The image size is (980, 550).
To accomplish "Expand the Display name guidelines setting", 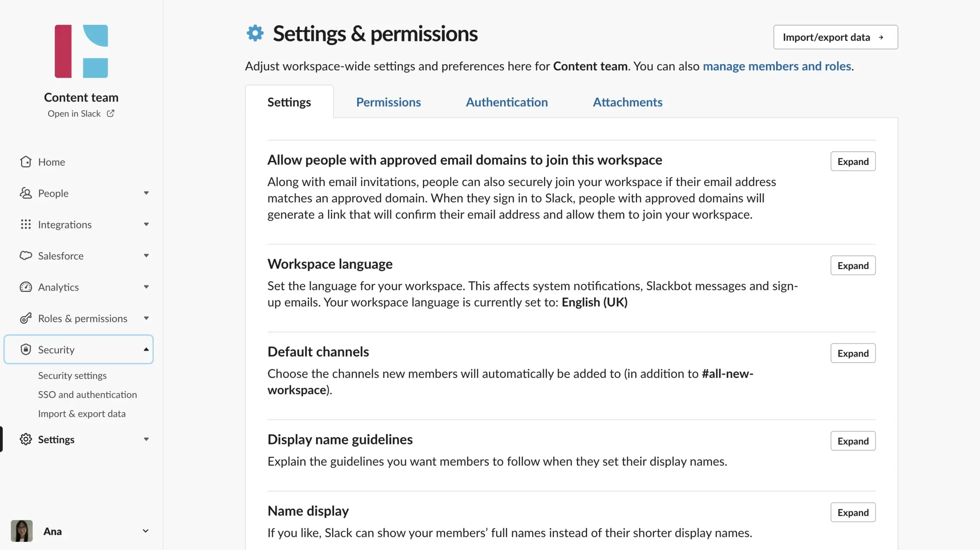I will (853, 441).
